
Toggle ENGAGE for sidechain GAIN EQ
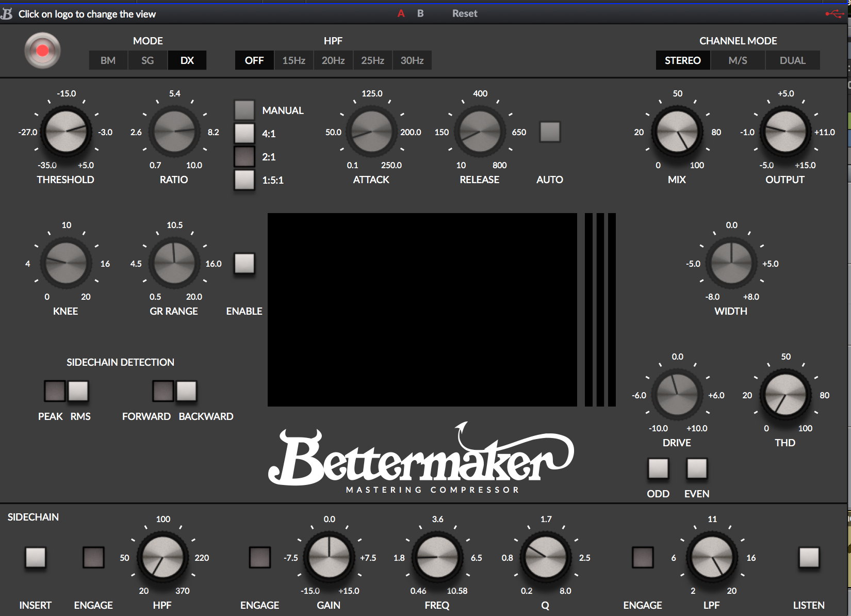(259, 557)
